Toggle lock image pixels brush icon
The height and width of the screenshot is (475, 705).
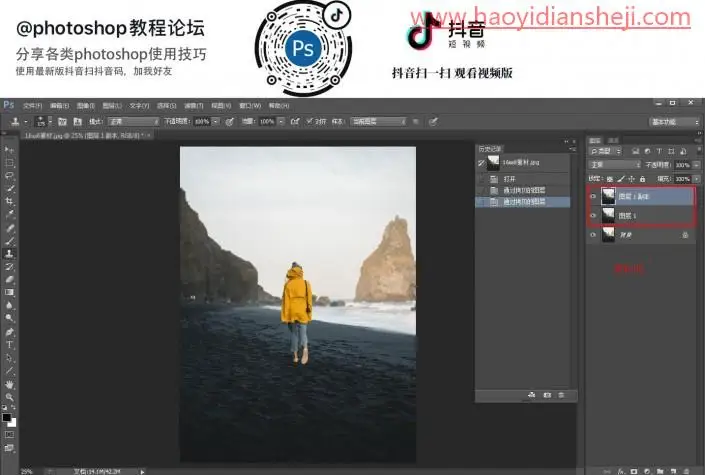621,179
